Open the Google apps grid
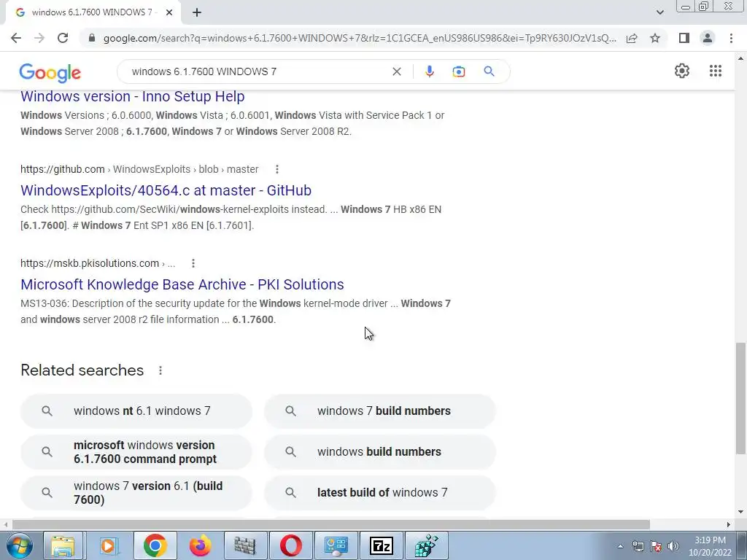747x560 pixels. 716,71
